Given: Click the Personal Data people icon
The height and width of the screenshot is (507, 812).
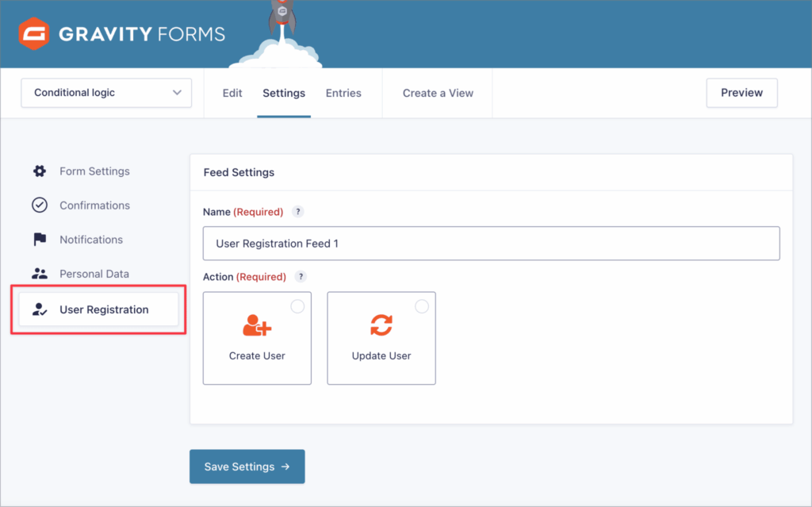Looking at the screenshot, I should 40,274.
